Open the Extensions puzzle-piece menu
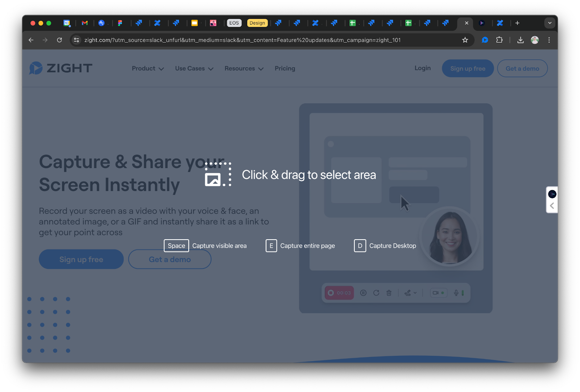580x392 pixels. [499, 40]
